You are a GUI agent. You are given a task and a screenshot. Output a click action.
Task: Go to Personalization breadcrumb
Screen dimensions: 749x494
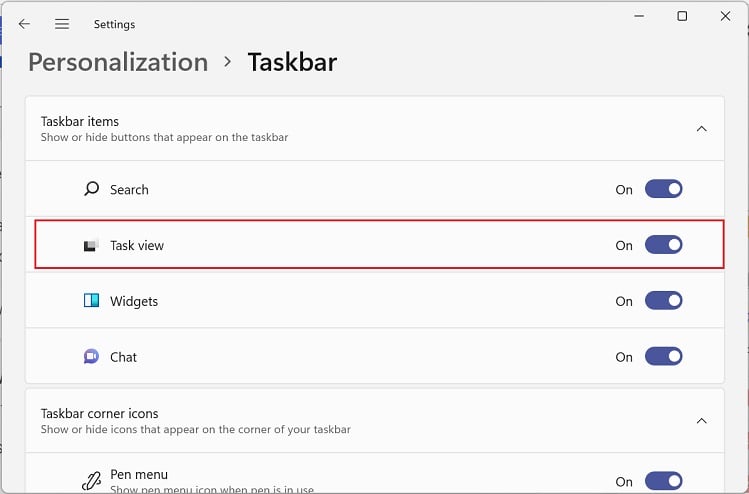118,62
